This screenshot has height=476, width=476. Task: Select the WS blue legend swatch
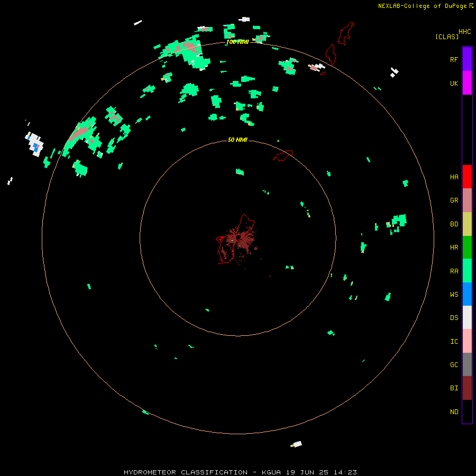[467, 294]
